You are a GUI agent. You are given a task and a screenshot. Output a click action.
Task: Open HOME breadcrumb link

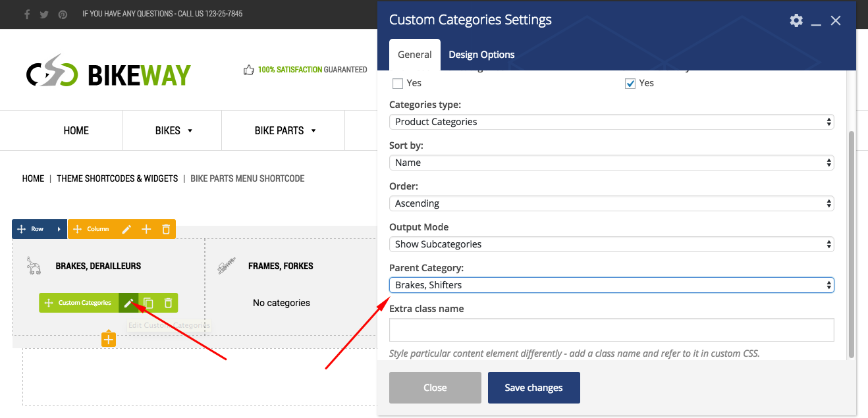33,178
